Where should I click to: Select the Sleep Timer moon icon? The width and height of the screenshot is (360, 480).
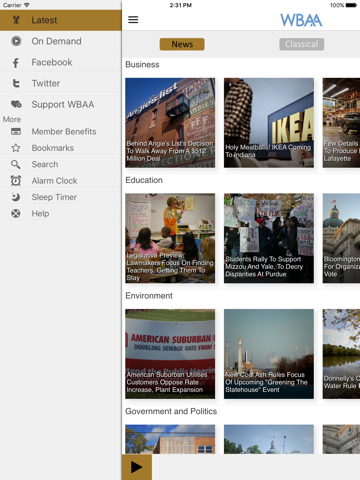pos(16,197)
